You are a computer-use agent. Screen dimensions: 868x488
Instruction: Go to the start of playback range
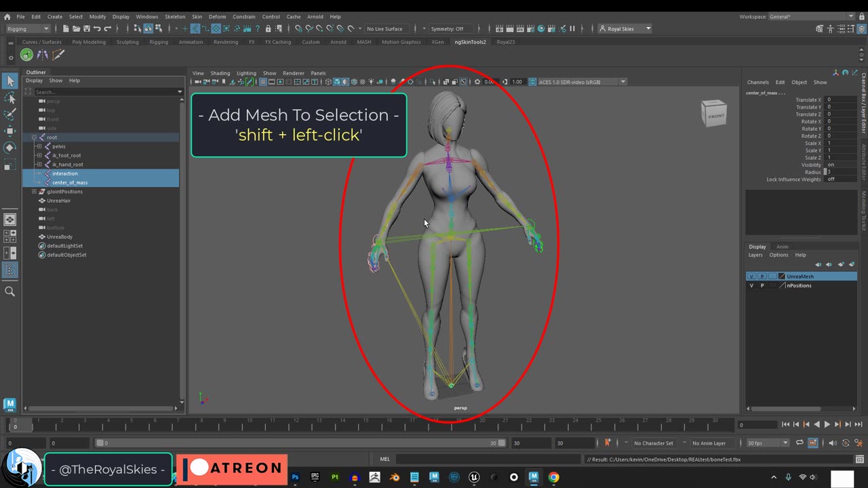point(785,424)
